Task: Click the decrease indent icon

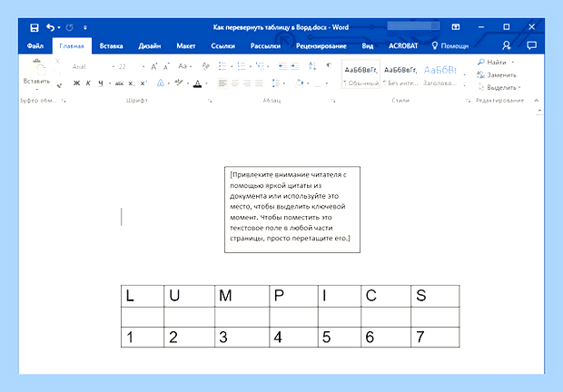Action: point(282,66)
